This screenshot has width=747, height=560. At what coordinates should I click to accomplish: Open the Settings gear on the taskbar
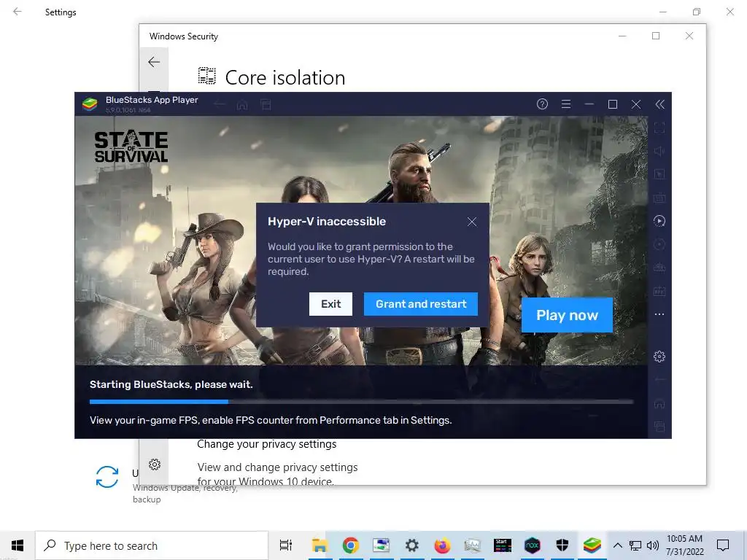point(411,545)
